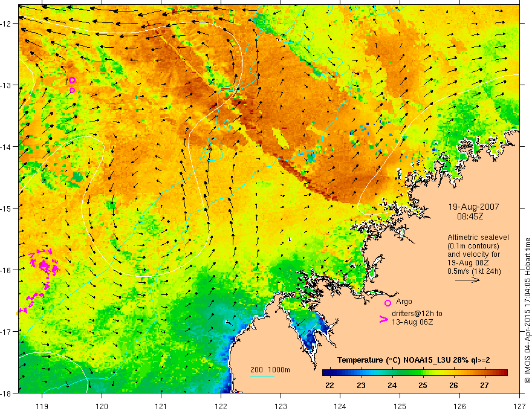Click the longitude axis label 127
532x411 pixels.
[519, 406]
